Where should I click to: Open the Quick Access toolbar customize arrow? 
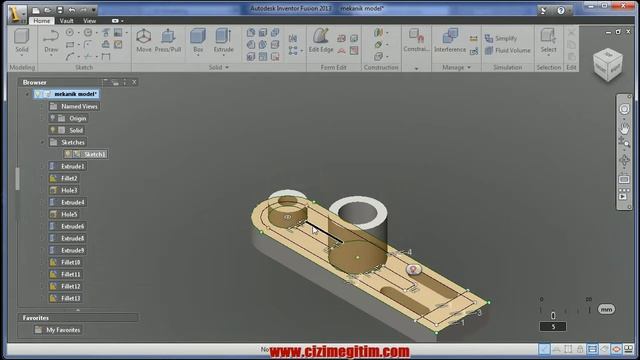pyautogui.click(x=94, y=10)
